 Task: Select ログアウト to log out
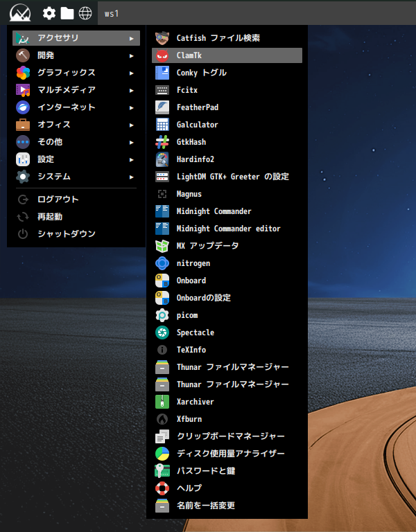pos(76,199)
